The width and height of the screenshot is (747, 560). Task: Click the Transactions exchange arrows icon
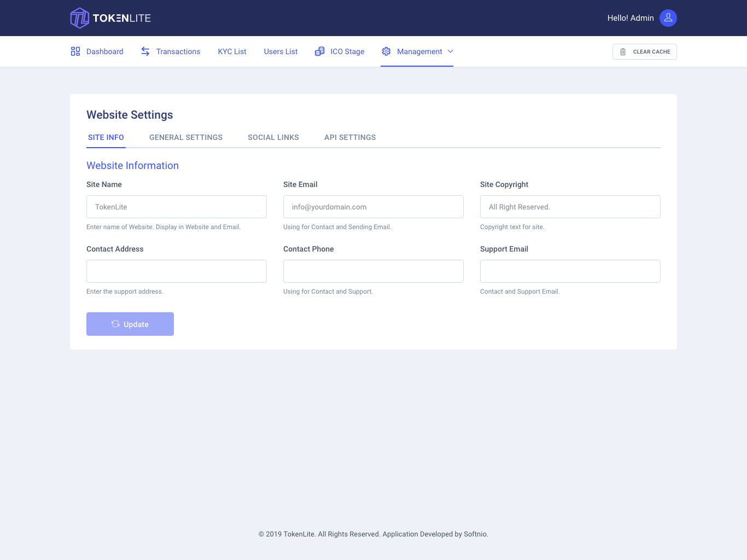click(x=145, y=51)
